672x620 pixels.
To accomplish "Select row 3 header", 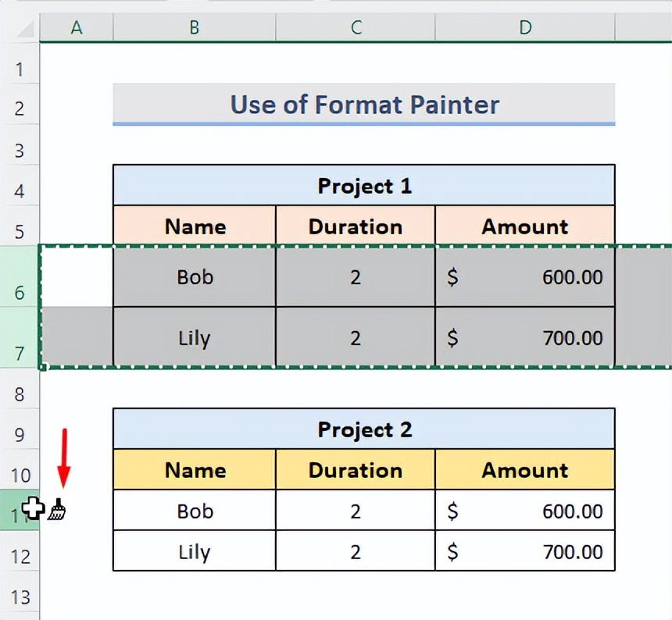I will (x=20, y=144).
